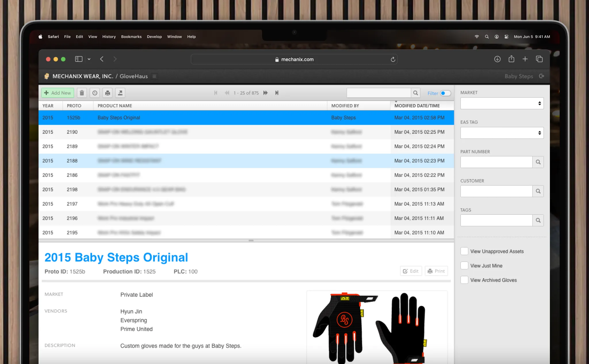
Task: Select row with proto 2188
Action: [246, 161]
